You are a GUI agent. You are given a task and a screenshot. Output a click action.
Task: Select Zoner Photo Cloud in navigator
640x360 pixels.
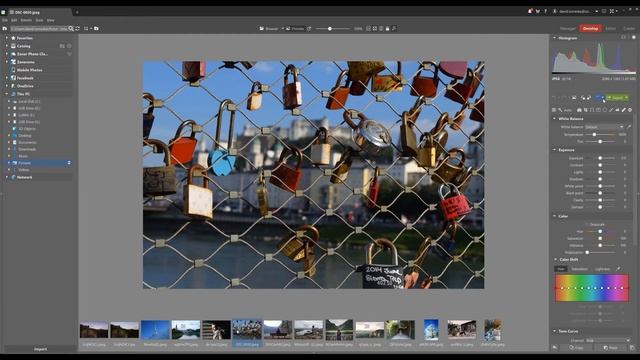(32, 54)
